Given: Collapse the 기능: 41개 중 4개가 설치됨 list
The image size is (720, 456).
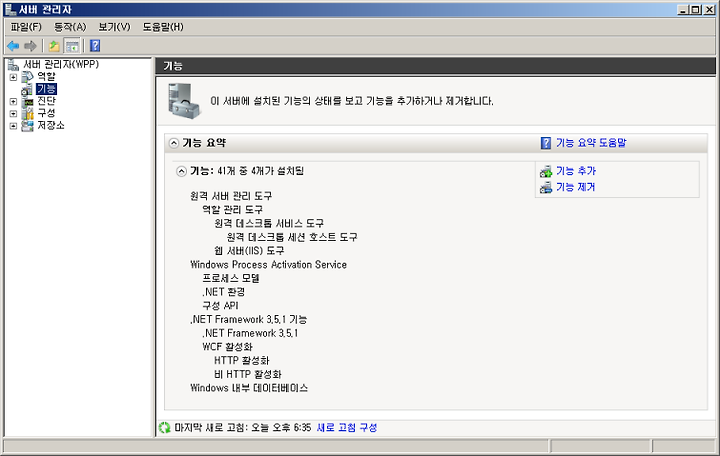Looking at the screenshot, I should [x=181, y=171].
